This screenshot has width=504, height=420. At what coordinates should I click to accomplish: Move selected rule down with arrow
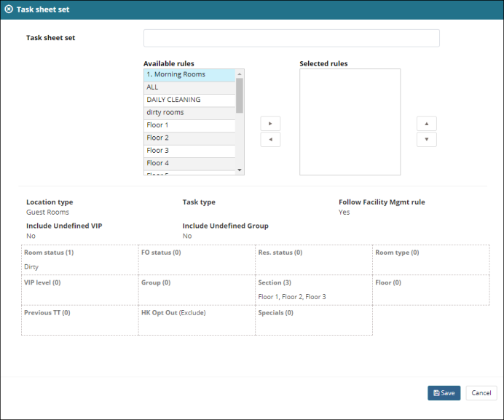[426, 140]
